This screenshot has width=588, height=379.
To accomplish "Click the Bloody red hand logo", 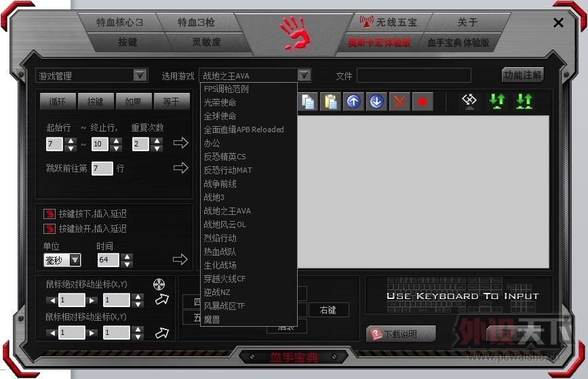I will 296,35.
